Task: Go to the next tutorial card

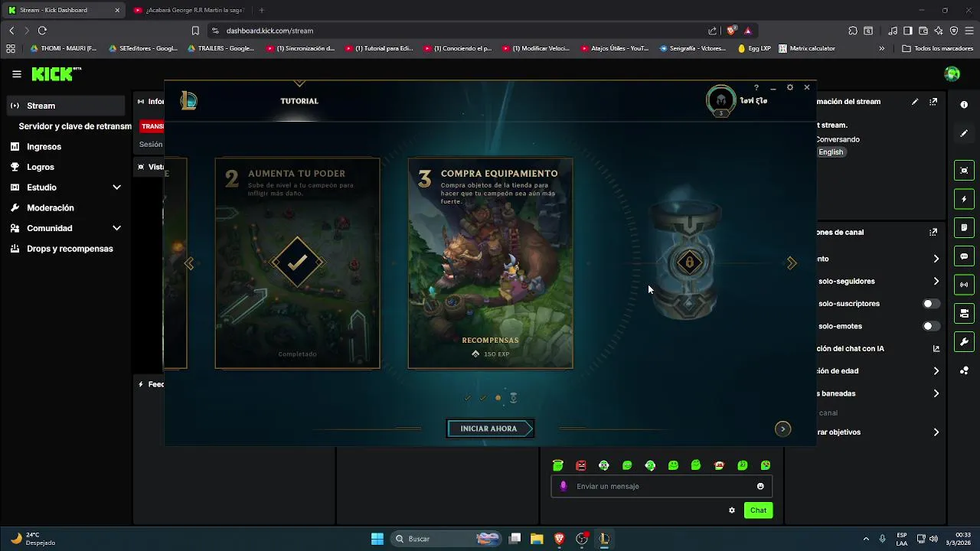Action: click(x=792, y=263)
